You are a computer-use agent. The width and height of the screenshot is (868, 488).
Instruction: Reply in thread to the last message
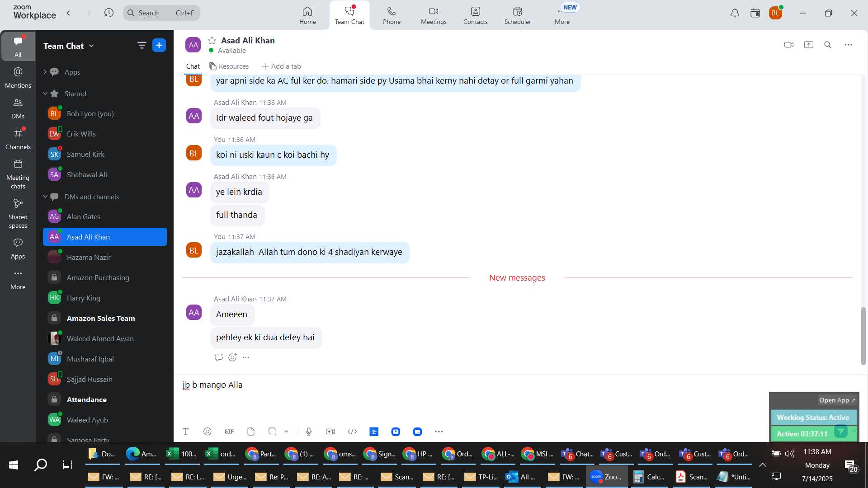coord(219,358)
